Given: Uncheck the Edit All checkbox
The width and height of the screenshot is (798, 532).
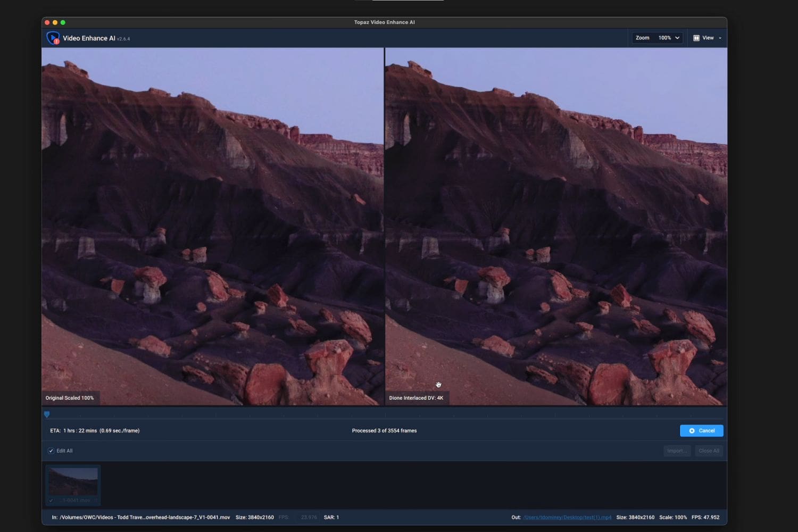Looking at the screenshot, I should (x=51, y=451).
